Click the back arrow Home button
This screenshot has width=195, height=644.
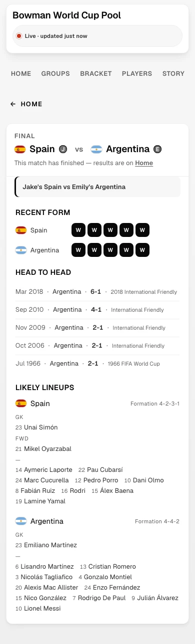26,104
